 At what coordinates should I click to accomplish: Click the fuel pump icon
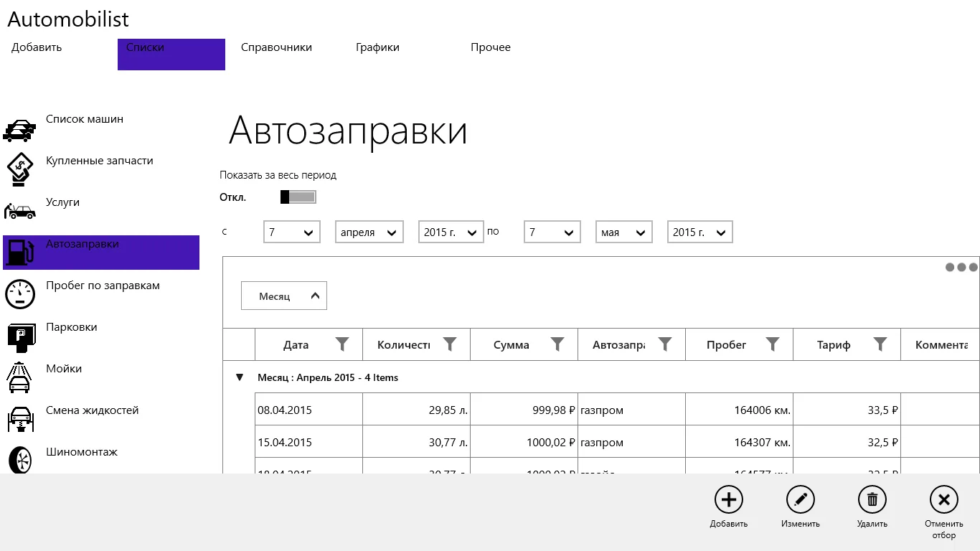pos(19,253)
